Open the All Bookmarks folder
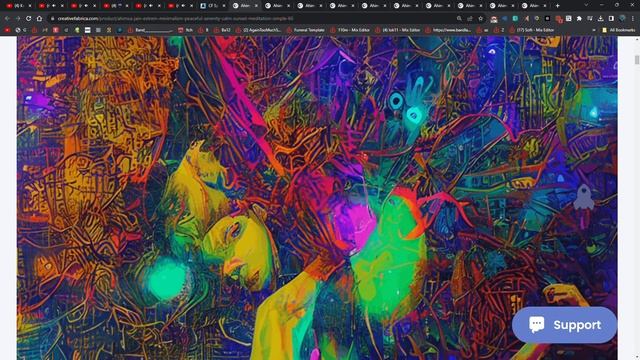 [x=618, y=30]
